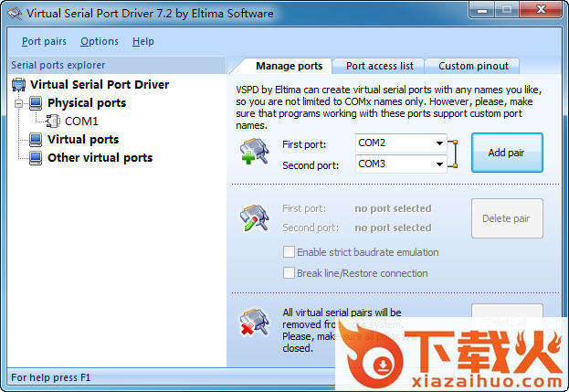Minimize the Virtual Serial Port Driver window
This screenshot has height=392, width=569.
click(x=481, y=10)
